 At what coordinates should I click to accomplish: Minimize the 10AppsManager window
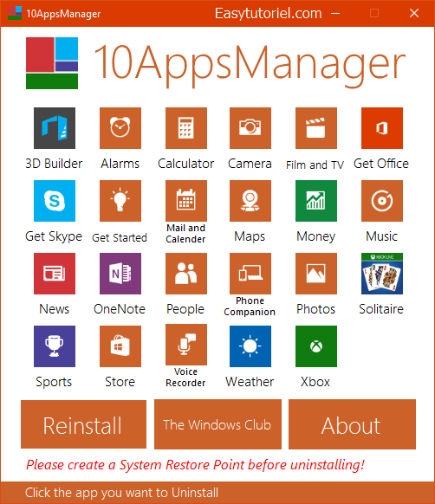(x=335, y=13)
